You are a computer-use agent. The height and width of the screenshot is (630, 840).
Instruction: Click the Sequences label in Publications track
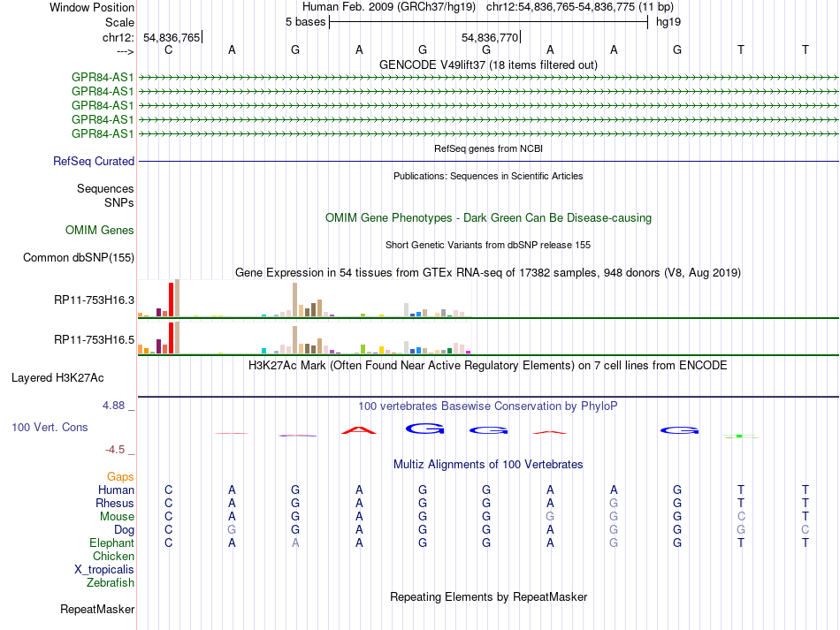pos(105,188)
